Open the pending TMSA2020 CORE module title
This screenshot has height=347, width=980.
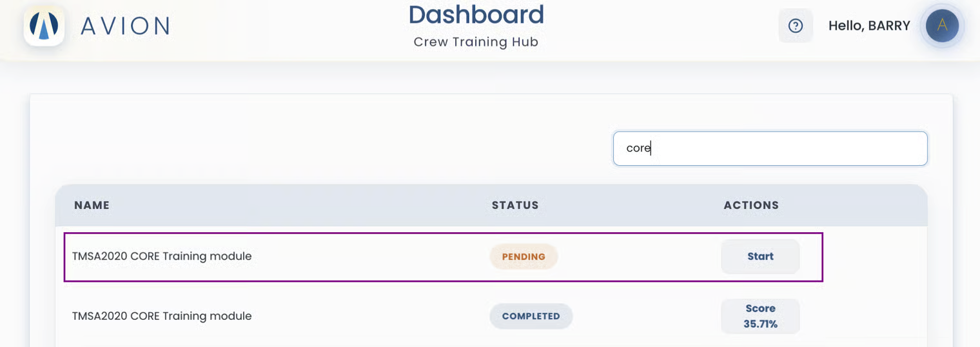coord(162,256)
